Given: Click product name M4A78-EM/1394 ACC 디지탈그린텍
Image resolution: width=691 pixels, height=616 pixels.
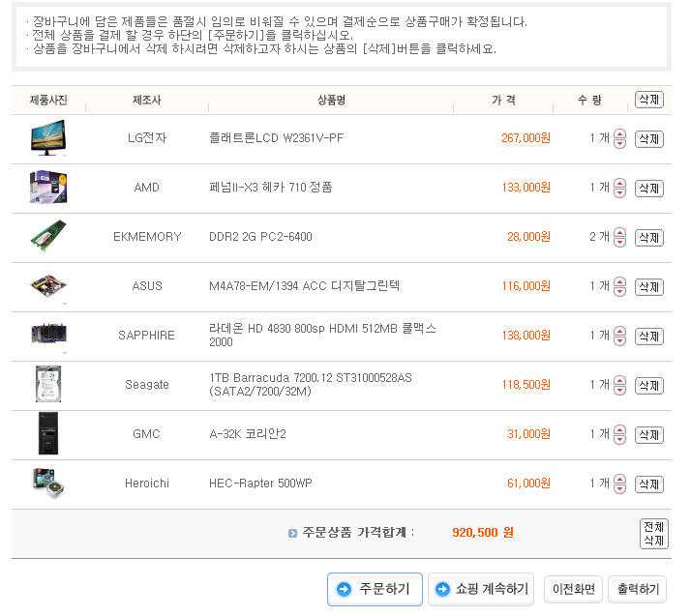Looking at the screenshot, I should tap(305, 286).
